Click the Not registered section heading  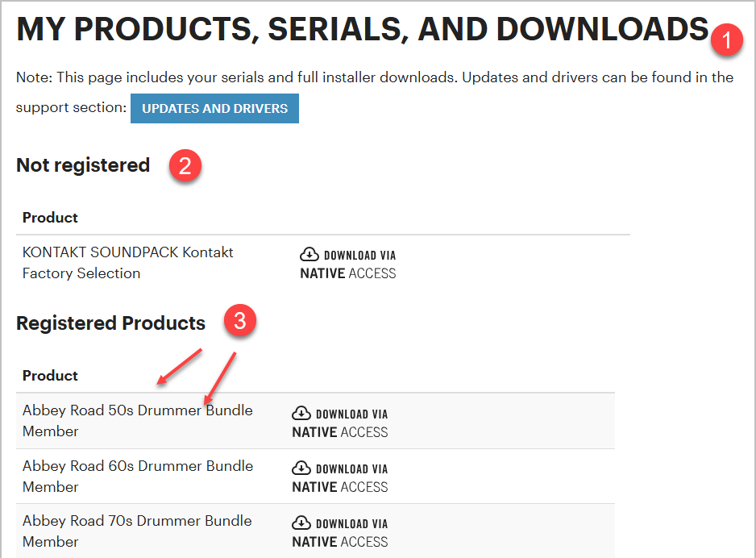83,165
